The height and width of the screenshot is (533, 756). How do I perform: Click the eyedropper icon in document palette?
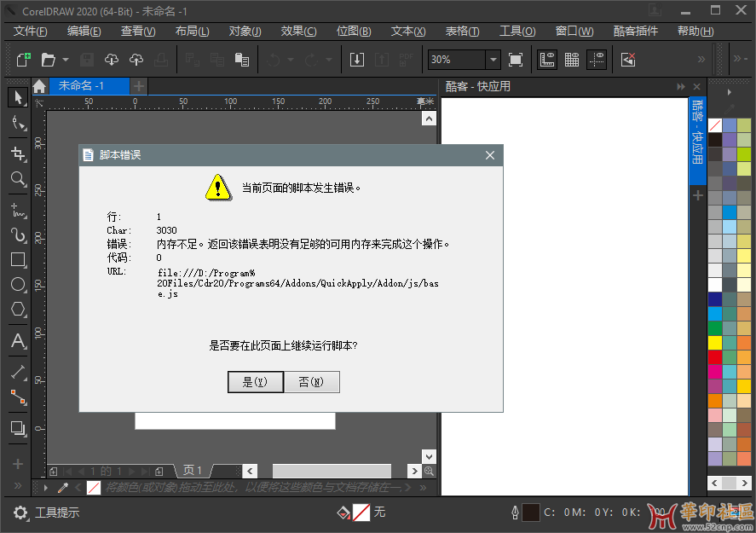coord(63,488)
